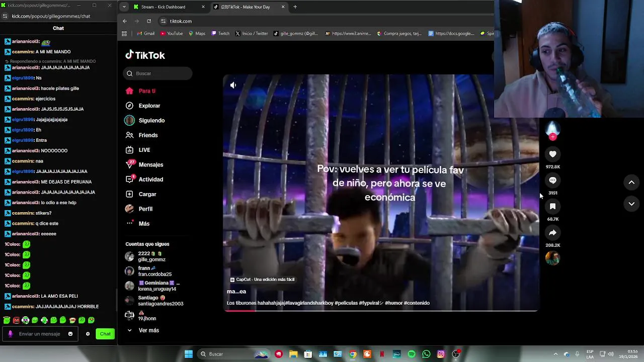The height and width of the screenshot is (362, 644).
Task: Open the YouTube bookmark
Action: [172, 34]
